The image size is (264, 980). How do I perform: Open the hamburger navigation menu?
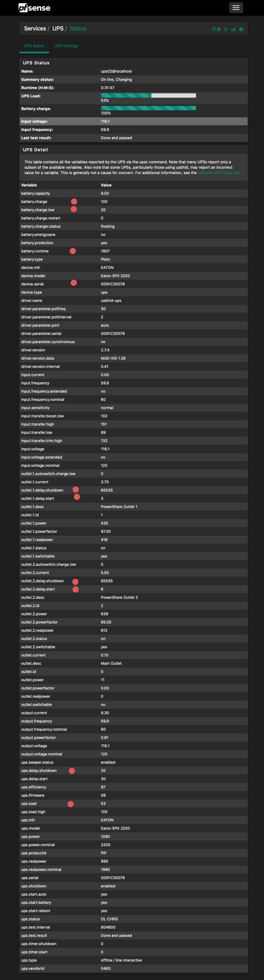[236, 8]
